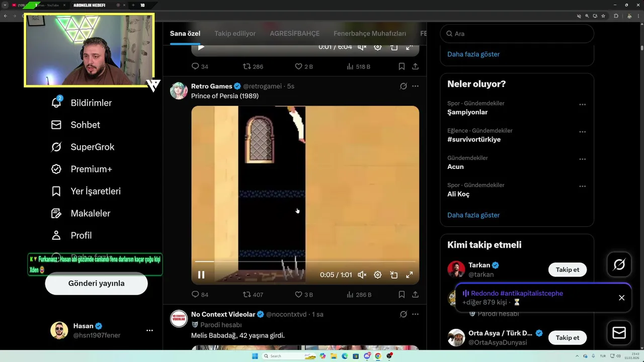Share the top post with 518 B views
Viewport: 644px width, 362px height.
pyautogui.click(x=415, y=66)
